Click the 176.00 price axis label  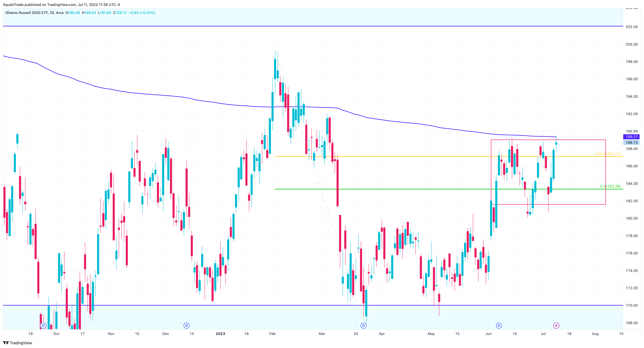[x=632, y=253]
